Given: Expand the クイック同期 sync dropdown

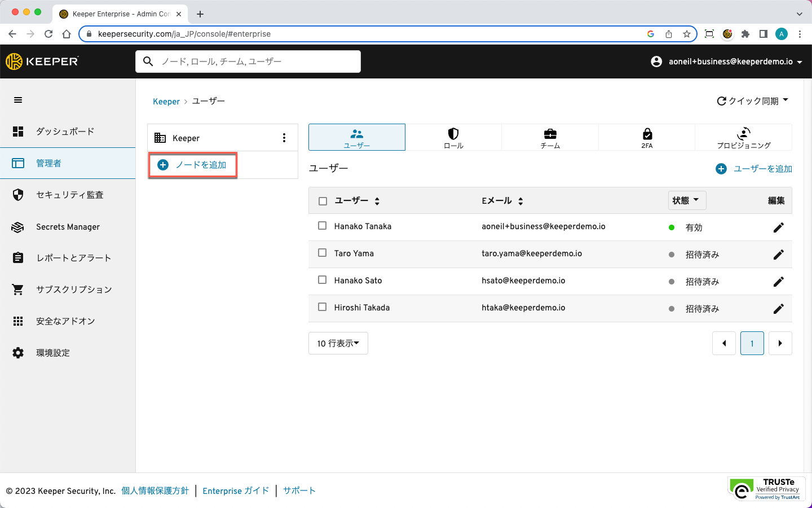Looking at the screenshot, I should [x=752, y=101].
